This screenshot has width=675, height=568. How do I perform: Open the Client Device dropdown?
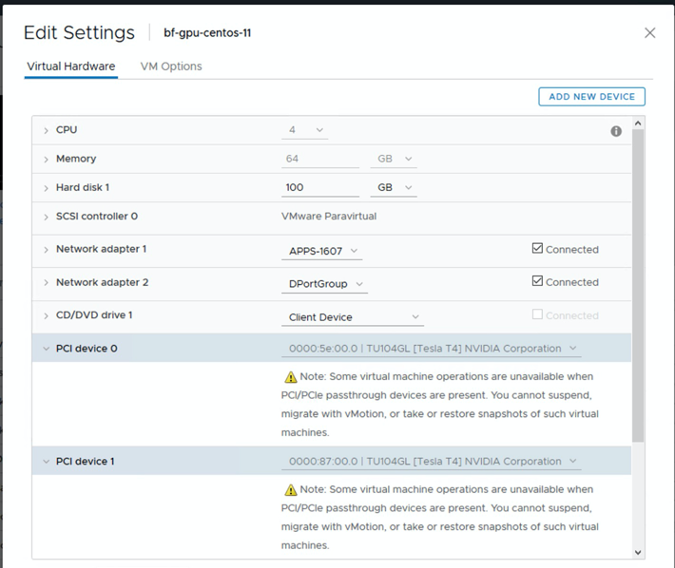[349, 317]
